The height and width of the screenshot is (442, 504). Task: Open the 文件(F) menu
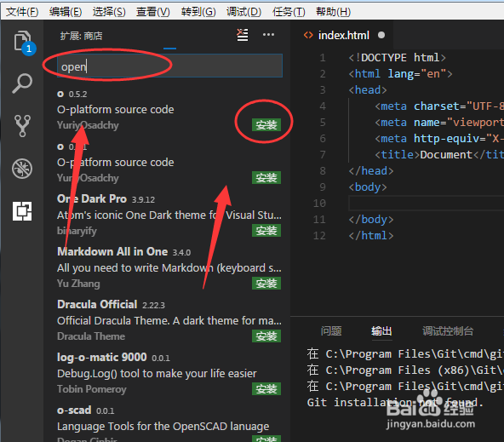pos(22,12)
